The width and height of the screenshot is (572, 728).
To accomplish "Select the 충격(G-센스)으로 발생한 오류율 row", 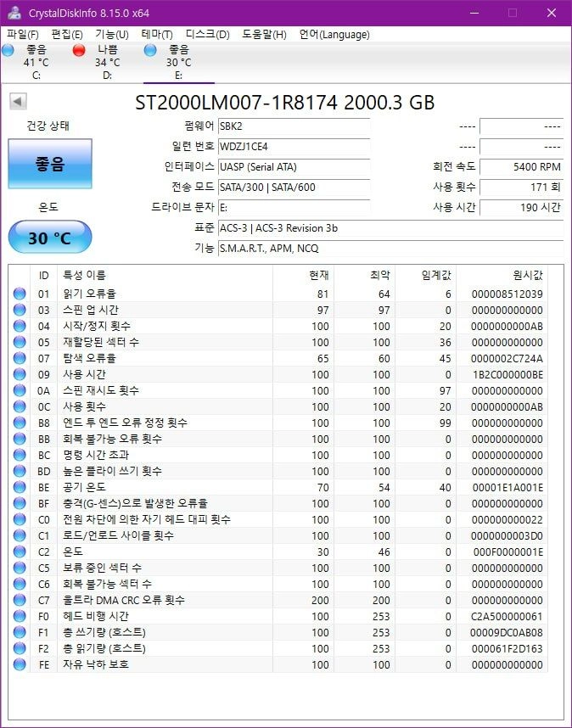I will (x=278, y=503).
